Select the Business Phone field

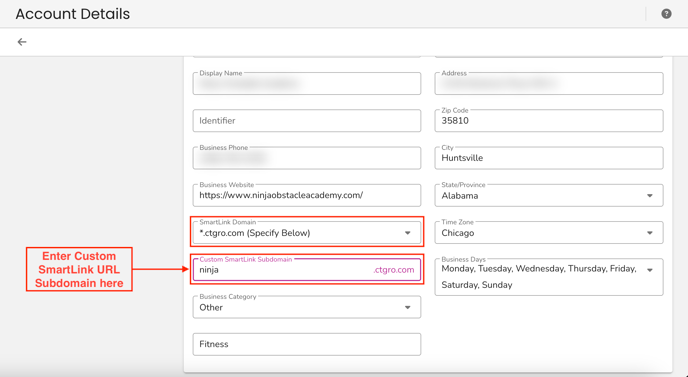pyautogui.click(x=307, y=158)
